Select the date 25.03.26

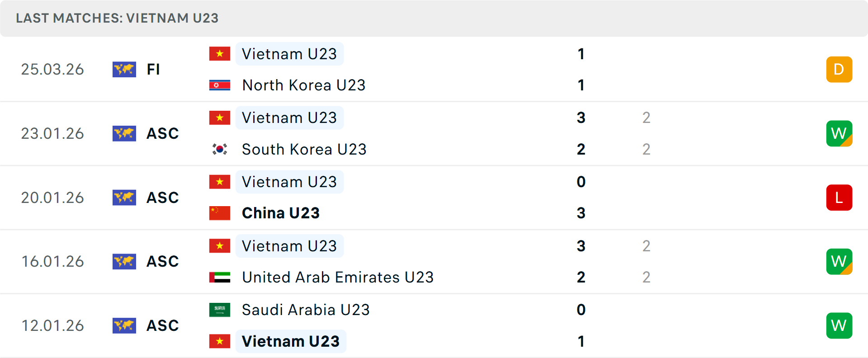[52, 69]
